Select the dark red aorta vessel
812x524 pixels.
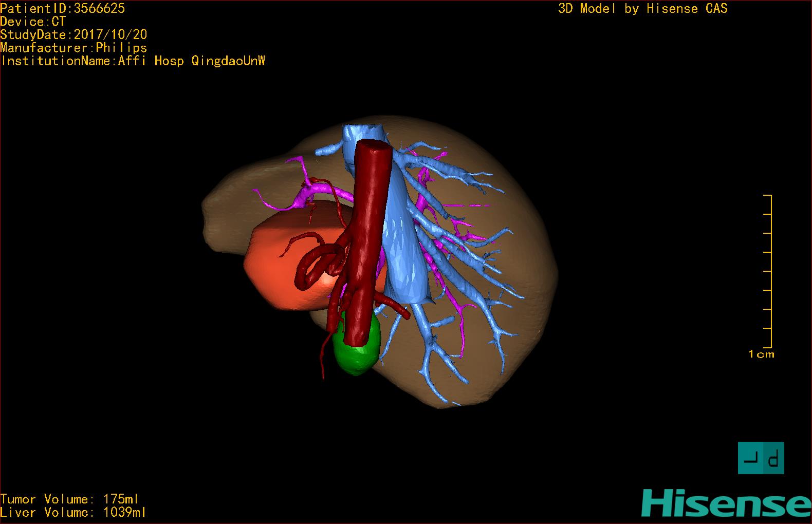coord(368,241)
